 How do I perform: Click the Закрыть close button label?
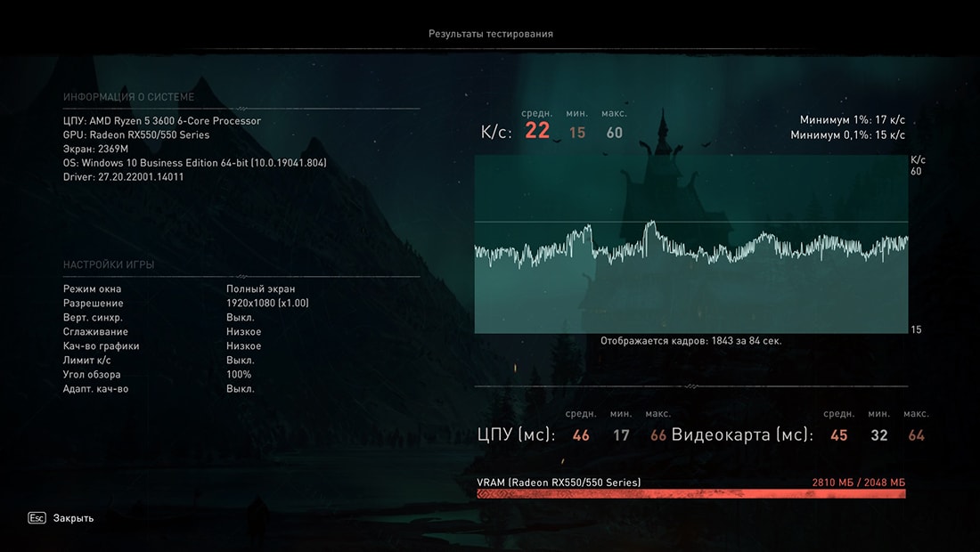[x=73, y=518]
